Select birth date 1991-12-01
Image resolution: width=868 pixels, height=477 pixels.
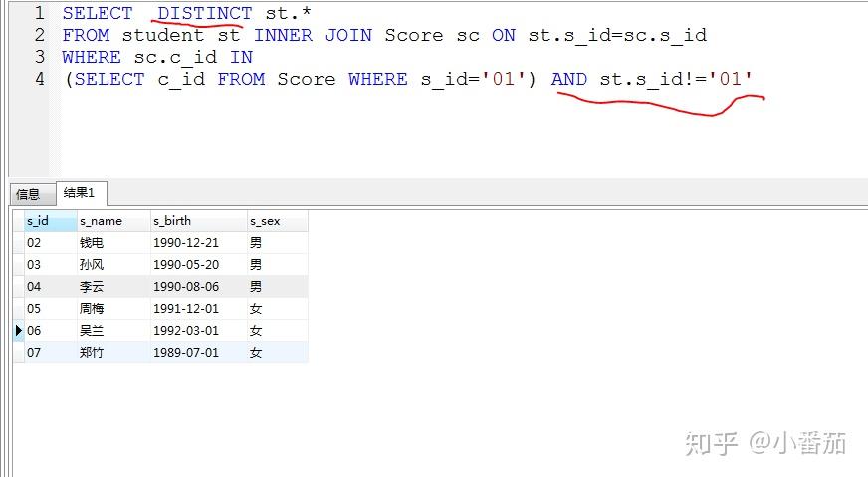[x=199, y=308]
